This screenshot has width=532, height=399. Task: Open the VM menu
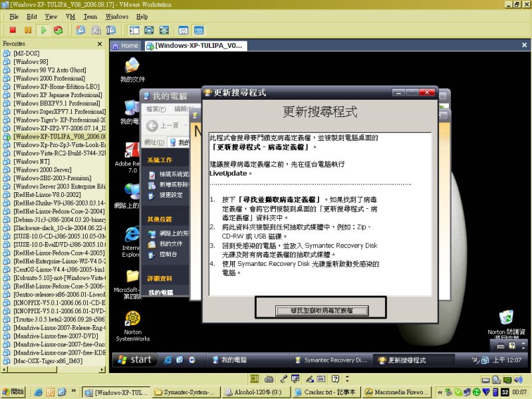pos(70,17)
